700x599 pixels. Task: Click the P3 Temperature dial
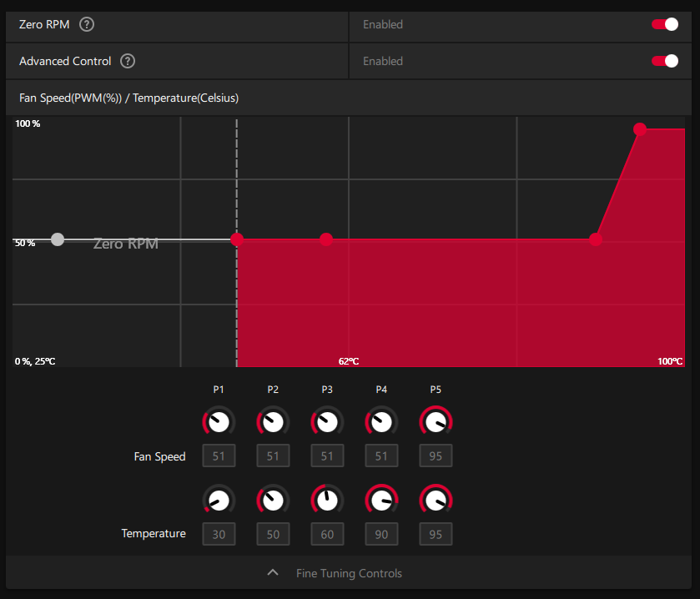(x=327, y=501)
